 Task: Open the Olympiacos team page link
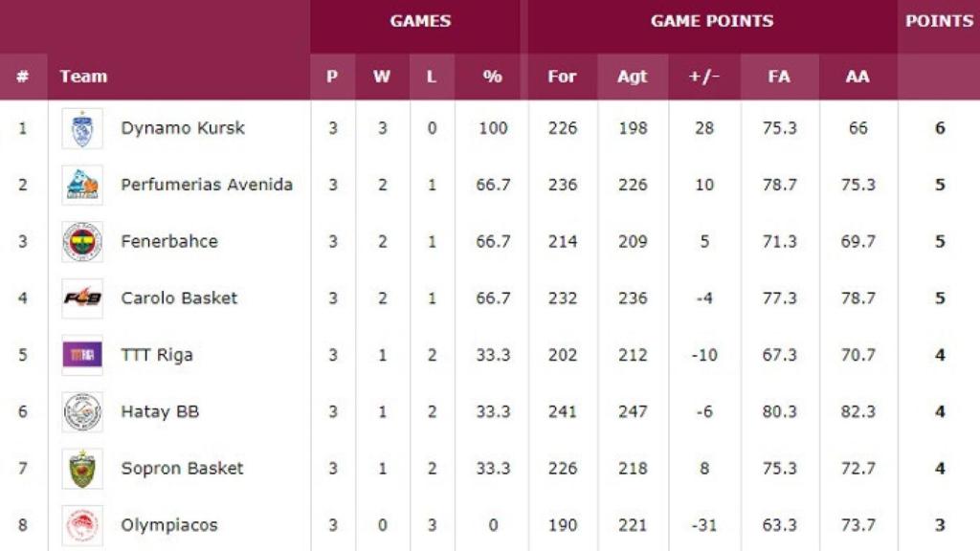(169, 525)
